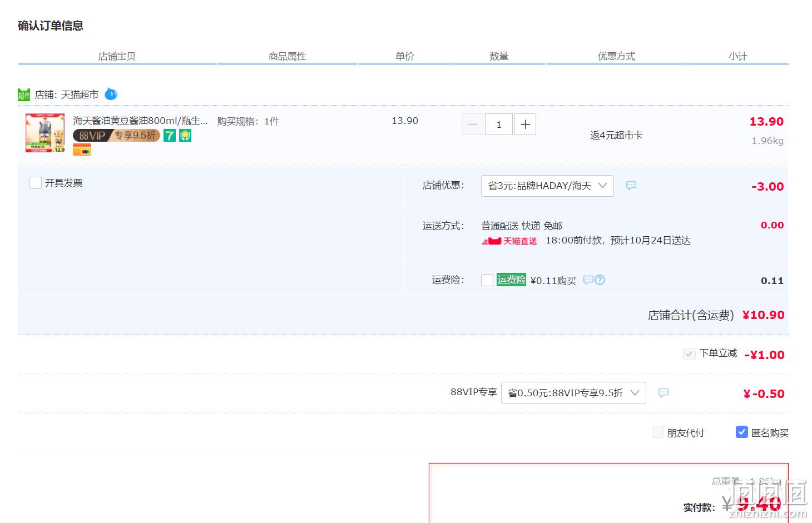Click the green 7-day return icon
This screenshot has width=812, height=523.
[x=170, y=135]
